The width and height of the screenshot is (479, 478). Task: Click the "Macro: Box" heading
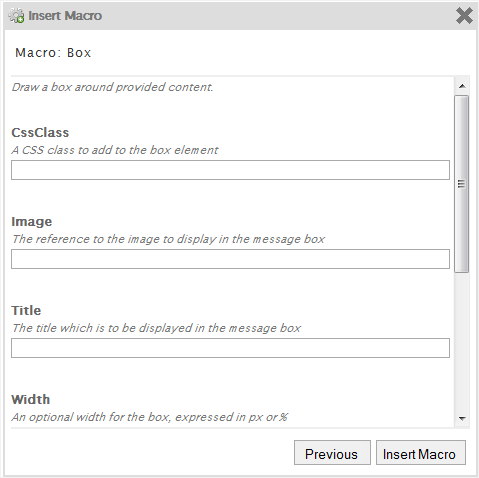53,53
